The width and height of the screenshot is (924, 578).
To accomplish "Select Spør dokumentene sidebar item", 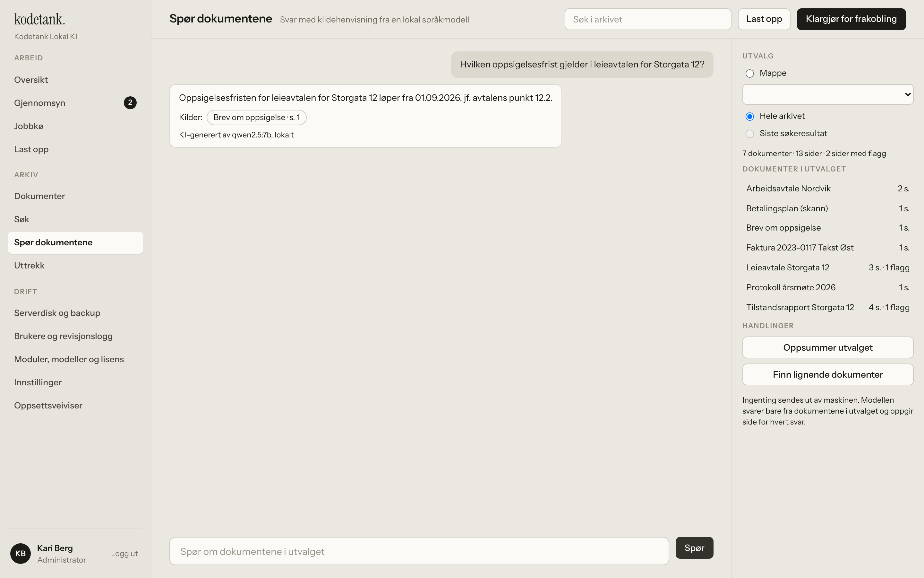I will click(x=75, y=242).
